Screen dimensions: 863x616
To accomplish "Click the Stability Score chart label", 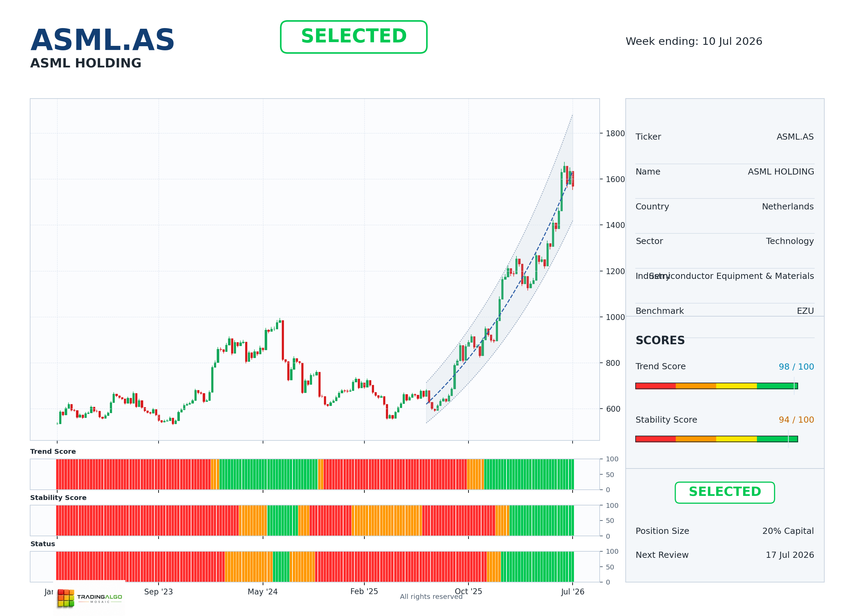I will coord(59,498).
